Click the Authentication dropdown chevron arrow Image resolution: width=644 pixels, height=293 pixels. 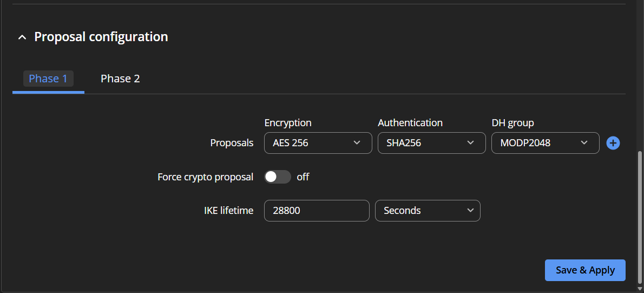pos(471,142)
